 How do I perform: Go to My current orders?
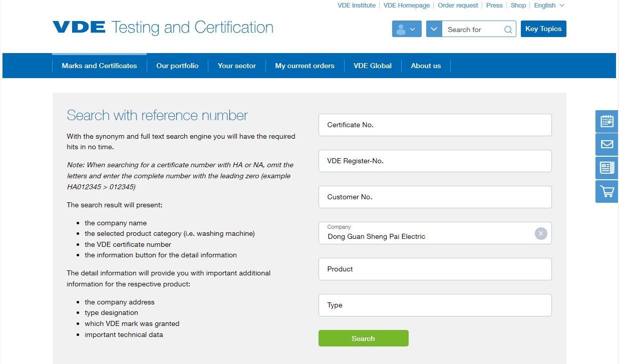304,66
